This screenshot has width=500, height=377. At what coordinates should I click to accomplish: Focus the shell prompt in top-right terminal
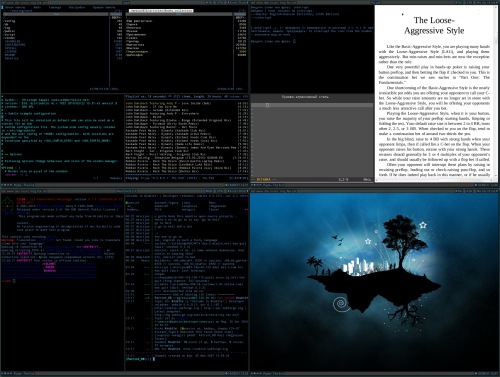pos(273,41)
